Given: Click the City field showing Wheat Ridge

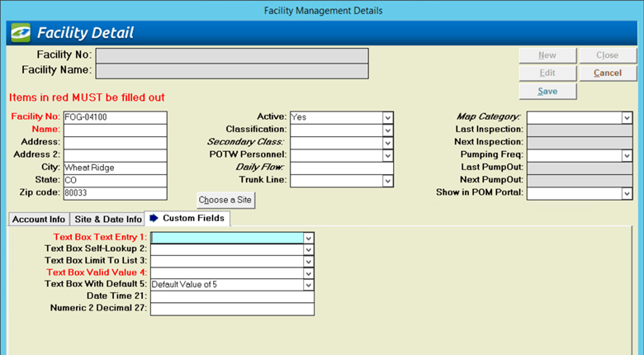Looking at the screenshot, I should 115,168.
